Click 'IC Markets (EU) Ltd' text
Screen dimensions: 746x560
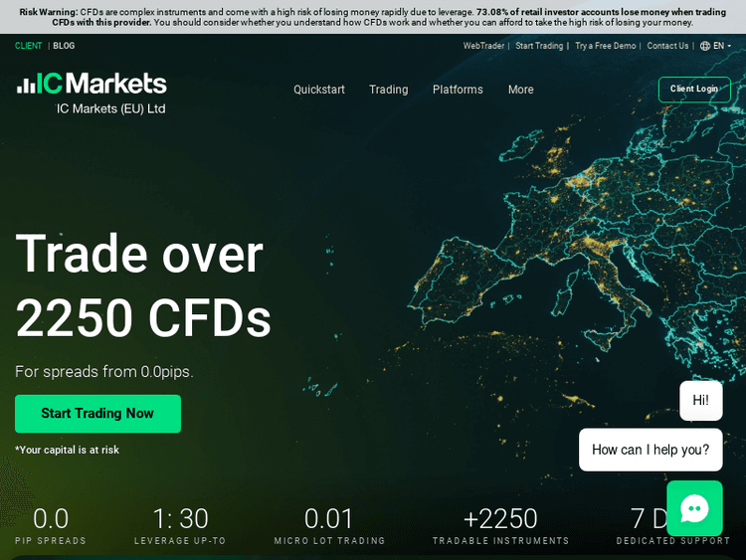click(x=110, y=109)
